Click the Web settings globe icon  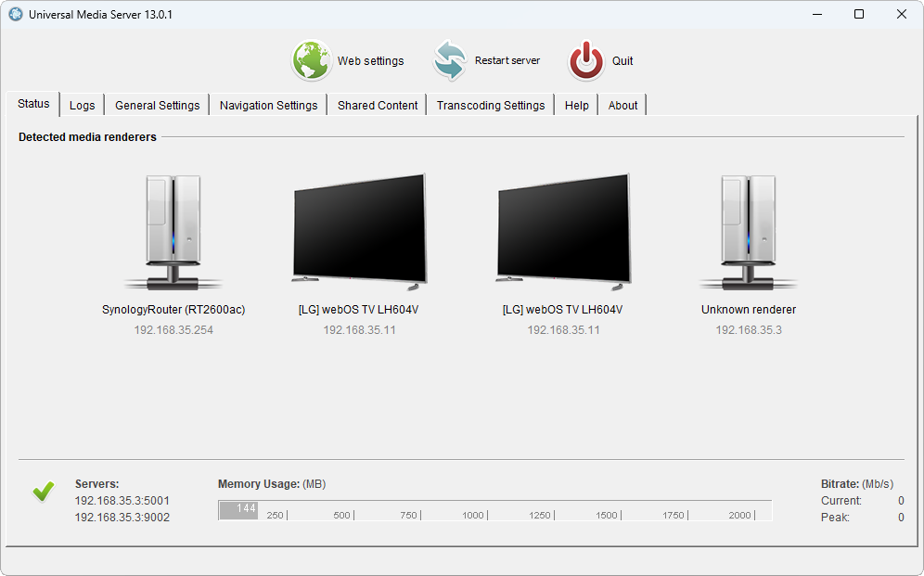coord(312,61)
